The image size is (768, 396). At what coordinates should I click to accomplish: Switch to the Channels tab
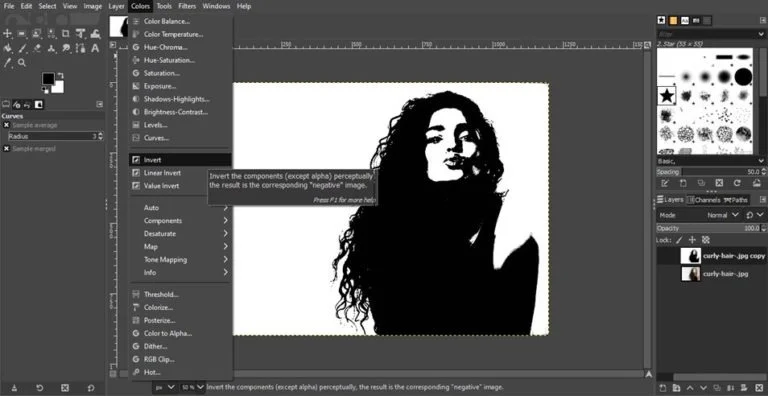[703, 200]
